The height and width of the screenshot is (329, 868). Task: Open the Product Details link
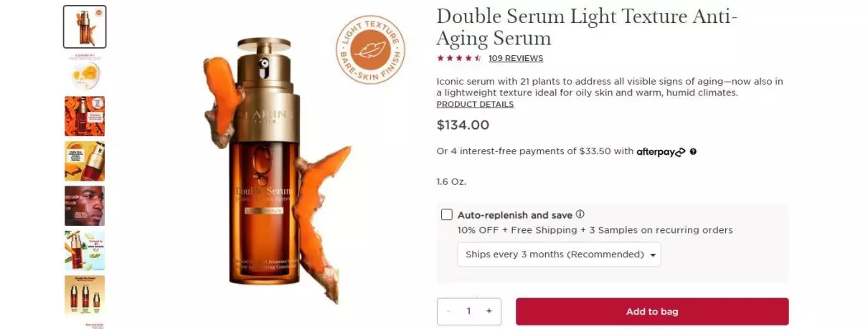pos(475,104)
